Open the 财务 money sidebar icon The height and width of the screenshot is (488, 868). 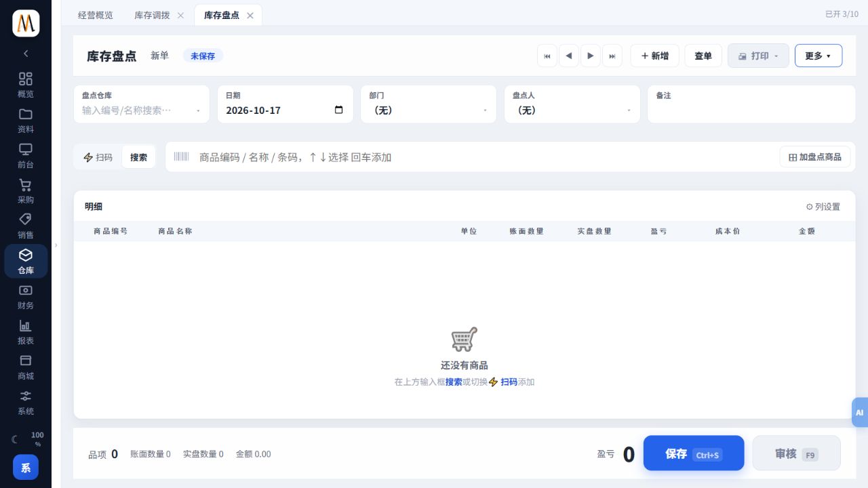coord(26,296)
